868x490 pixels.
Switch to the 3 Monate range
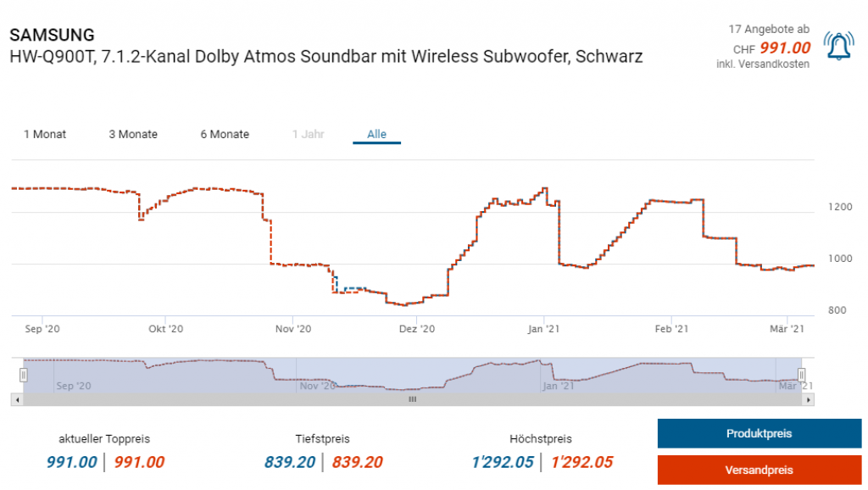[x=133, y=134]
